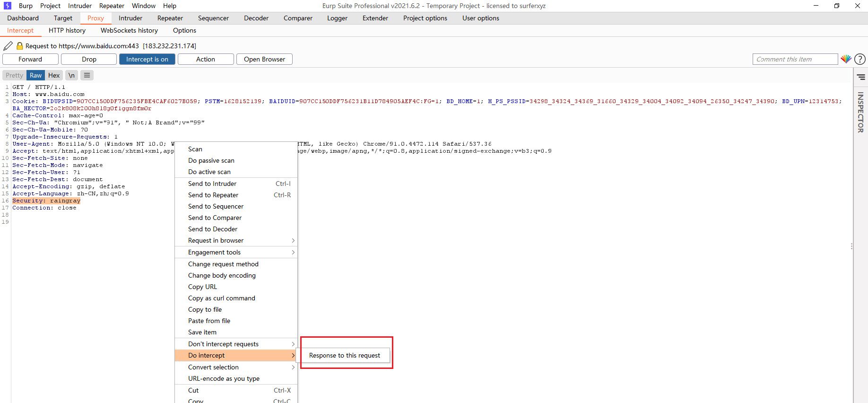Open the Repeater menu in menu bar
The height and width of the screenshot is (403, 868).
(x=112, y=6)
